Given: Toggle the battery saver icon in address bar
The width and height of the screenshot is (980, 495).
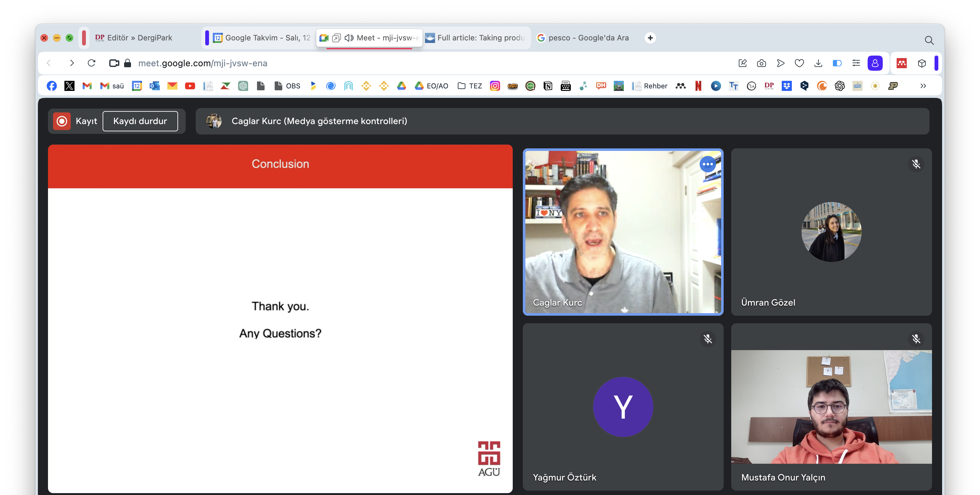Looking at the screenshot, I should (837, 63).
